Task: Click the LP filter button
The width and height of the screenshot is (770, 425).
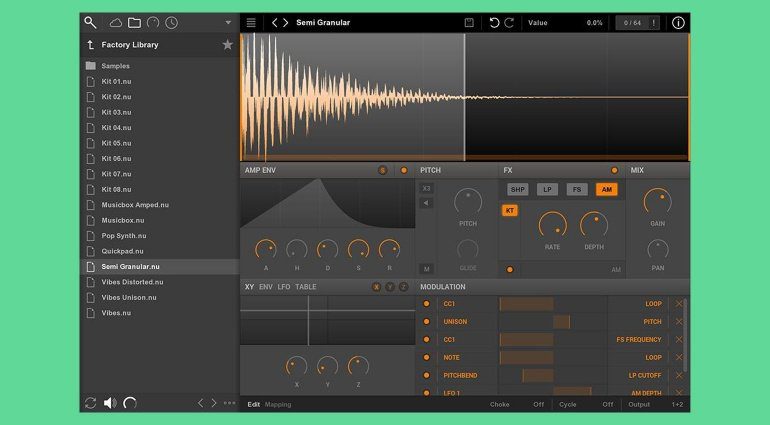Action: (x=546, y=189)
